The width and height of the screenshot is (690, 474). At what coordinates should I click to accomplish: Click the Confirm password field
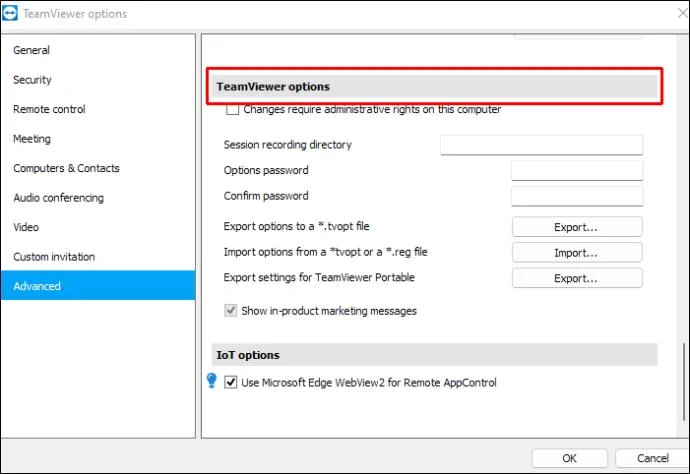click(577, 196)
